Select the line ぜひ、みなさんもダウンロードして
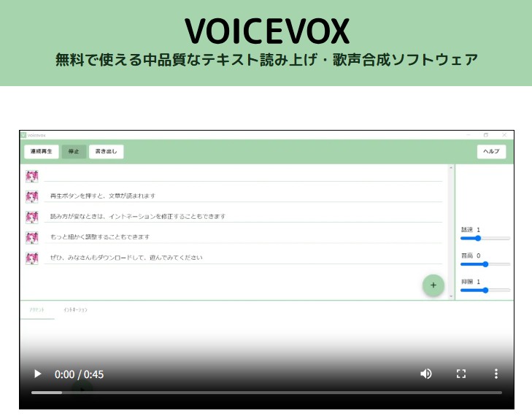 (x=126, y=258)
